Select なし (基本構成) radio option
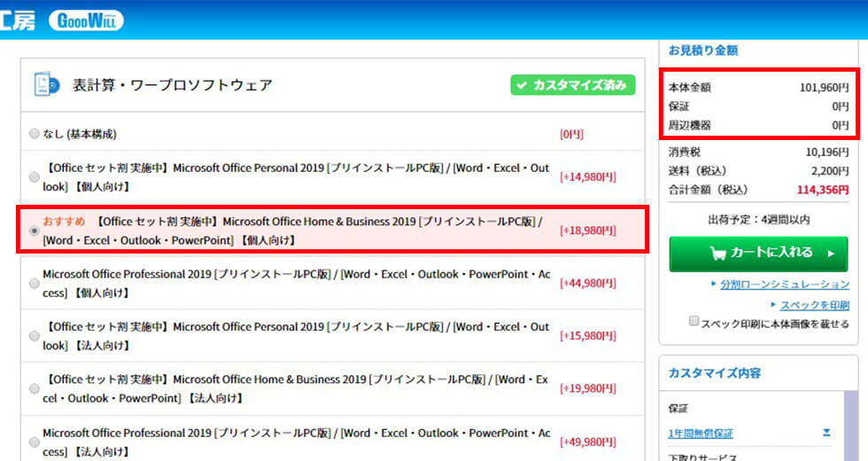The image size is (868, 461). click(35, 134)
